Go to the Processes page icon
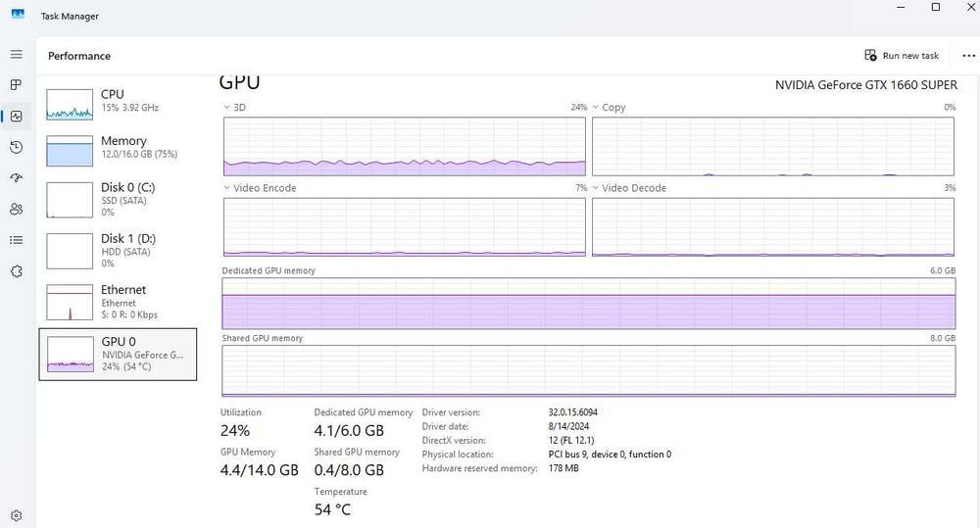The height and width of the screenshot is (528, 980). coord(16,85)
